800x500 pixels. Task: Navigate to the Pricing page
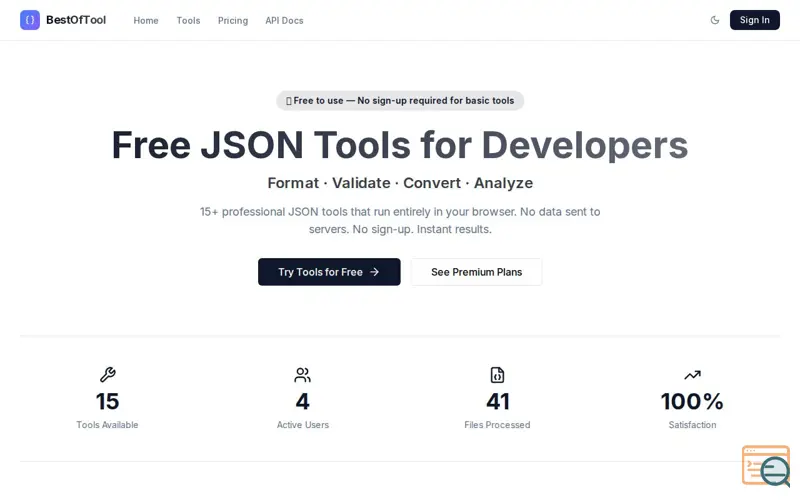coord(233,20)
